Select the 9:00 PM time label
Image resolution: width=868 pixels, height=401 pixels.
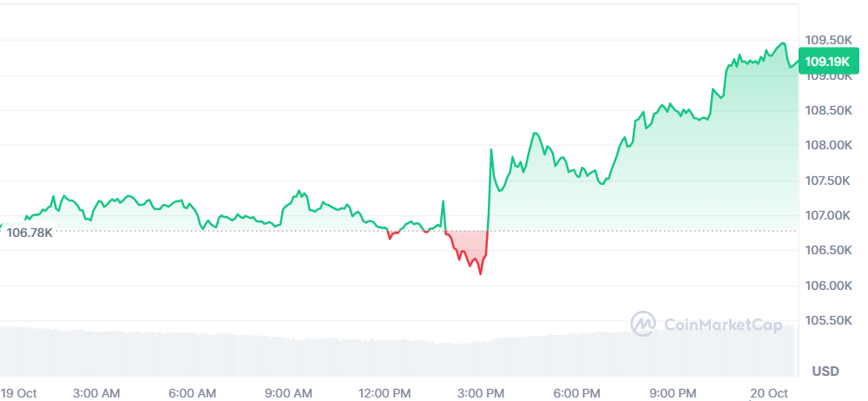(673, 393)
